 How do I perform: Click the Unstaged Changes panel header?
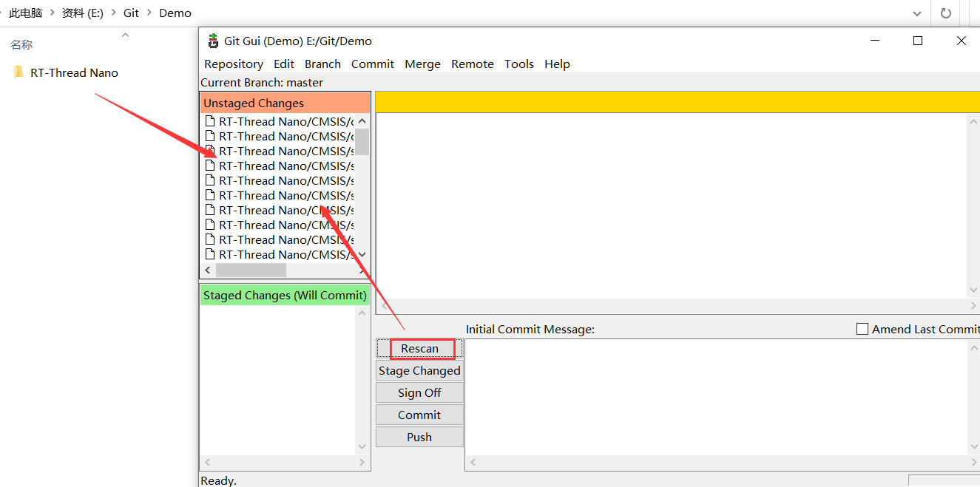pos(285,103)
